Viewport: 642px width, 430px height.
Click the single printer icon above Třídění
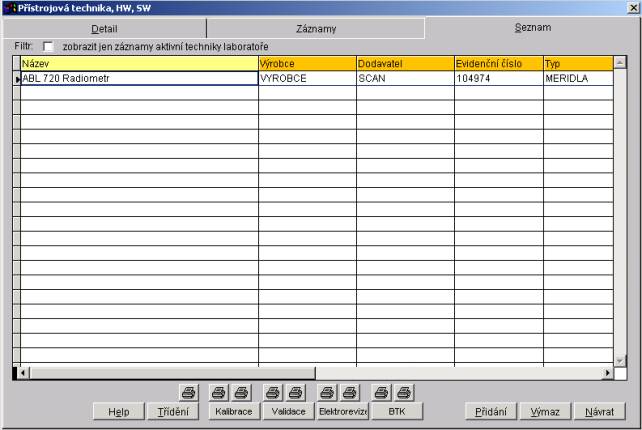point(188,392)
